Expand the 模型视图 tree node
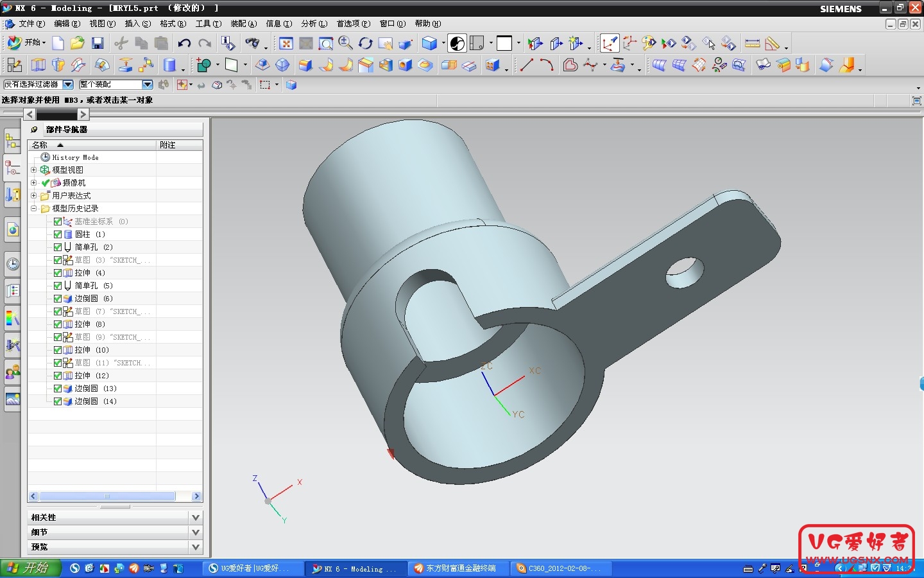Viewport: 924px width, 578px height. [34, 170]
